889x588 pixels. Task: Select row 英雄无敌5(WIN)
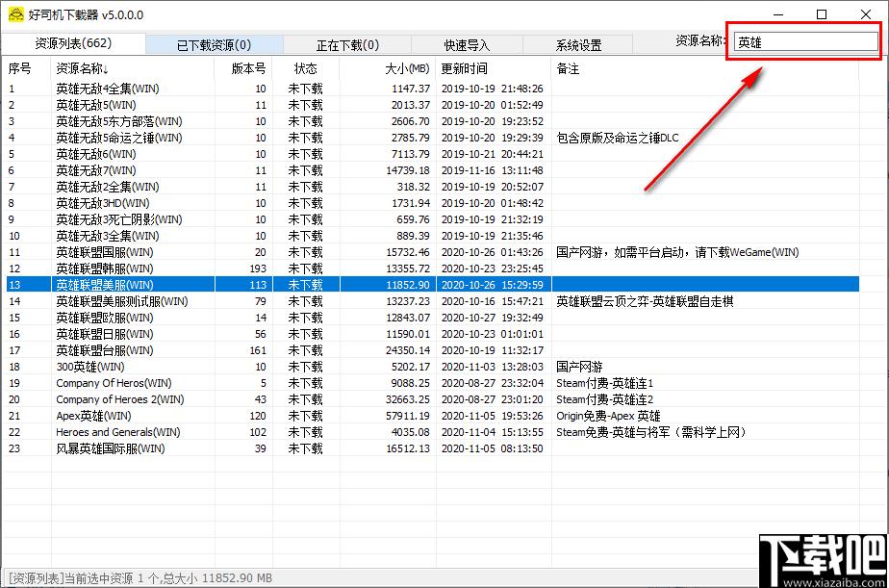(x=433, y=105)
